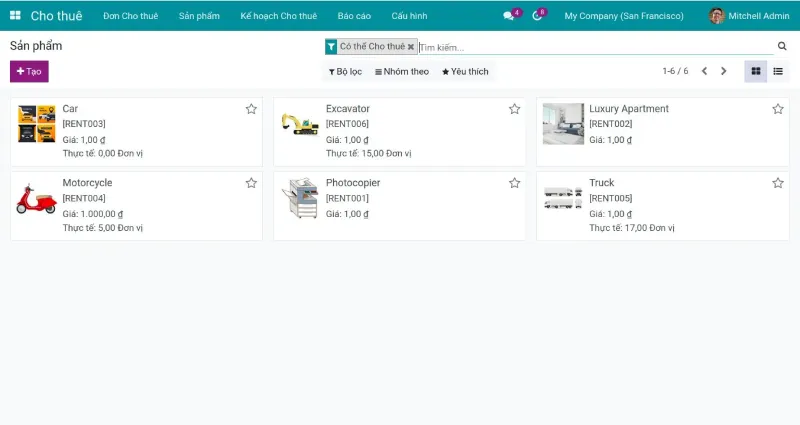This screenshot has width=800, height=425.
Task: Star the Luxury Apartment product
Action: [x=777, y=109]
